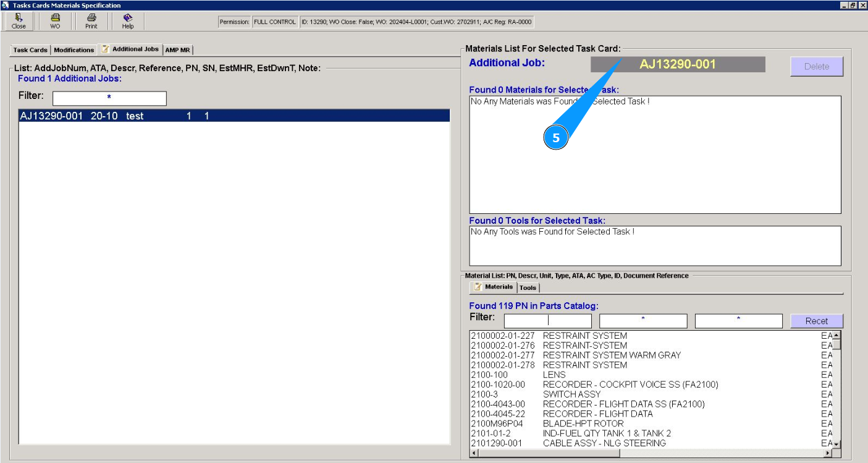Click the Print toolbar icon
868x463 pixels.
point(91,21)
